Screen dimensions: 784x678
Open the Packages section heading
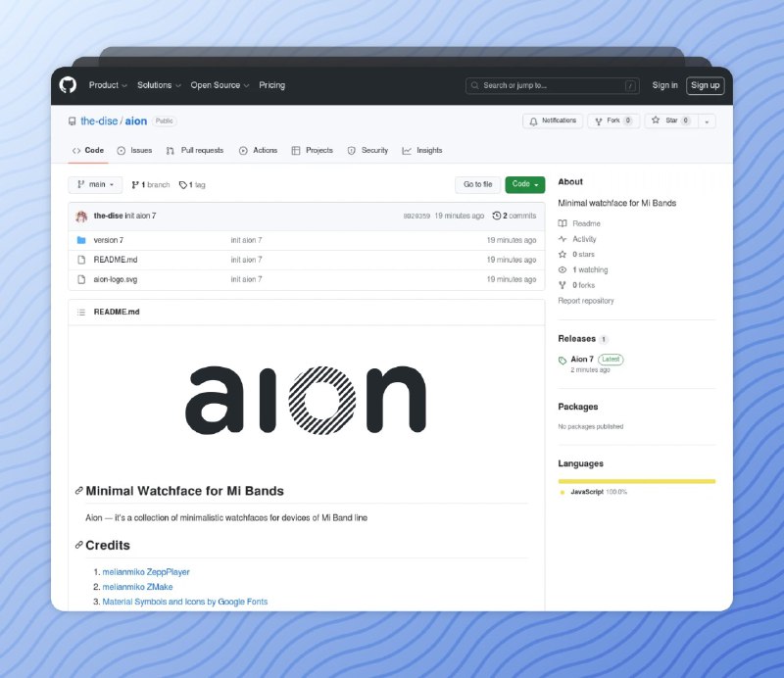[x=578, y=407]
